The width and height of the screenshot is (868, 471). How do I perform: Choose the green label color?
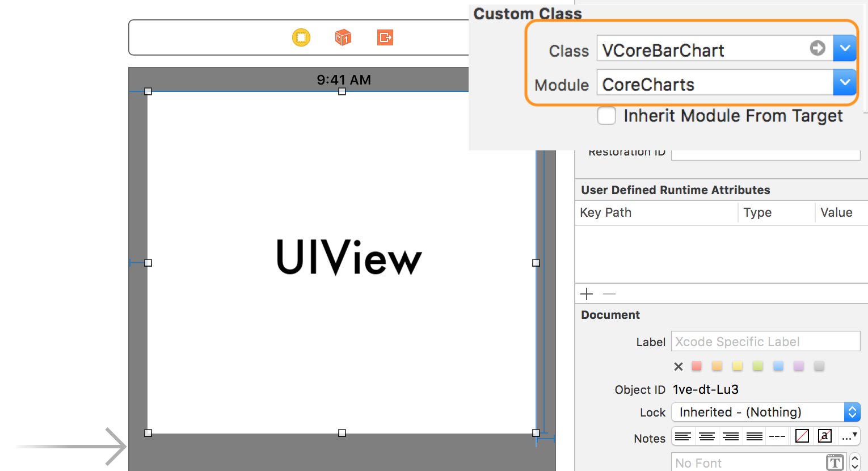(x=758, y=366)
